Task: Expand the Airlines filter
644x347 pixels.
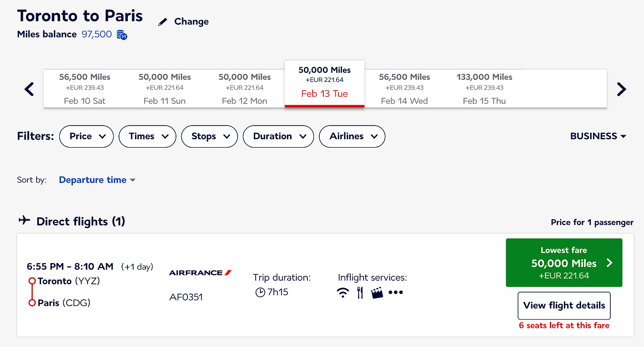Action: [352, 136]
